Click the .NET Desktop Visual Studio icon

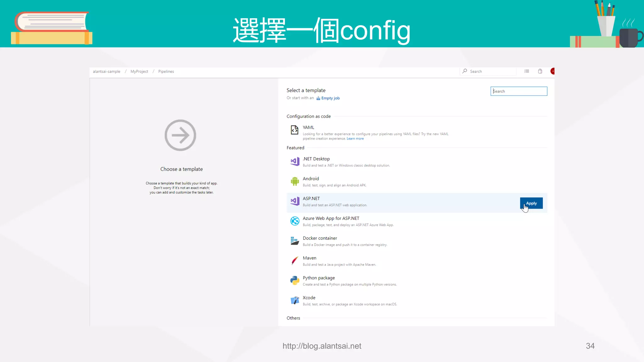point(295,162)
